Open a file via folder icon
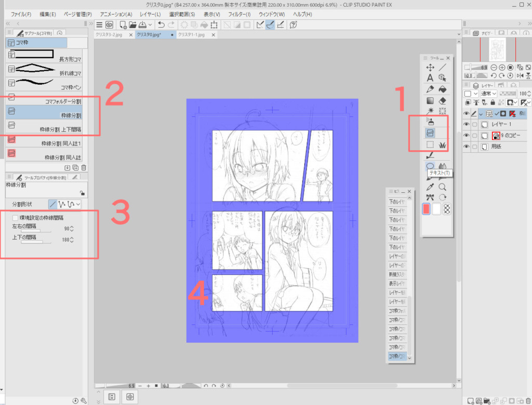This screenshot has width=532, height=405. pos(132,25)
